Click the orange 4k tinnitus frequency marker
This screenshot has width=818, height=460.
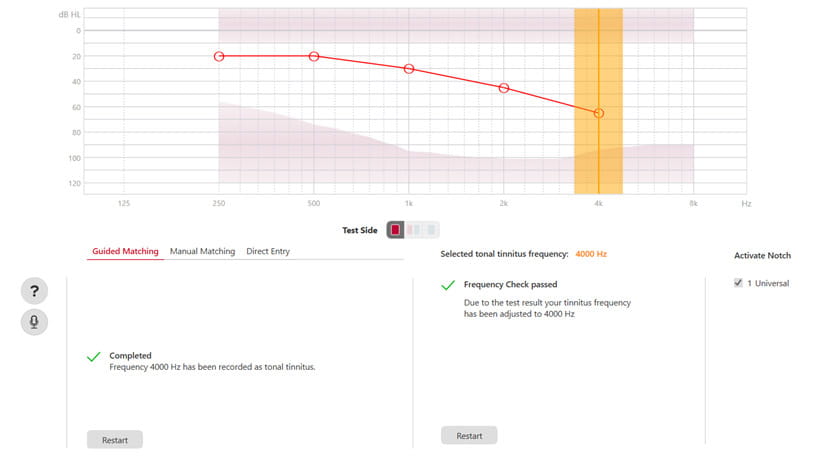[x=598, y=100]
